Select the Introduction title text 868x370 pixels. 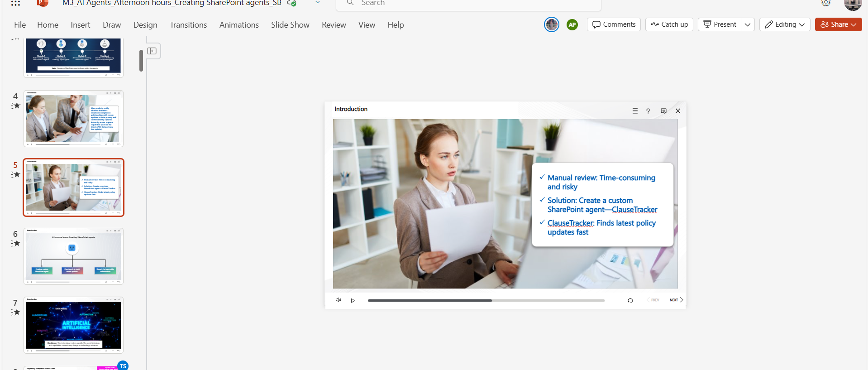pos(351,109)
